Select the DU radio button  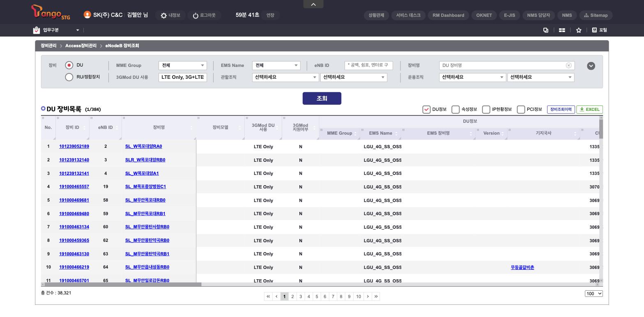point(69,65)
